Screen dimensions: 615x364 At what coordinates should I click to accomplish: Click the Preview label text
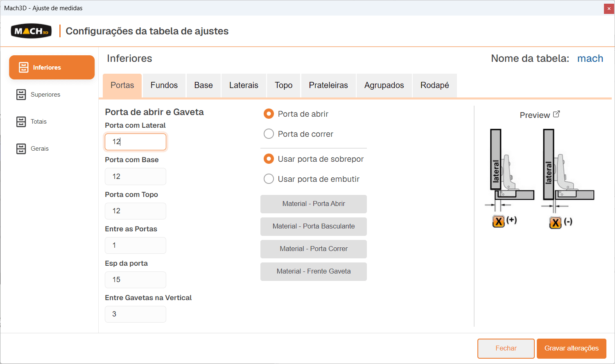pyautogui.click(x=535, y=115)
